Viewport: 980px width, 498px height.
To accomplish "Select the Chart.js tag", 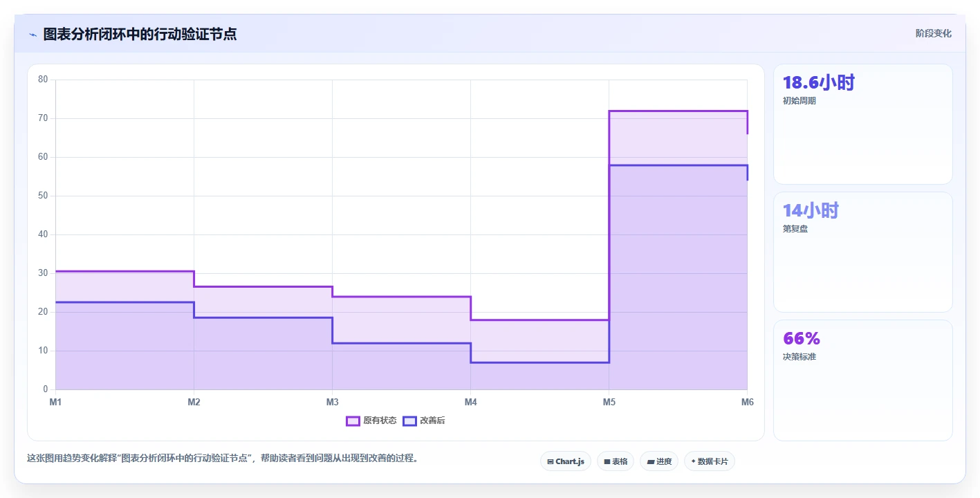I will pos(565,461).
